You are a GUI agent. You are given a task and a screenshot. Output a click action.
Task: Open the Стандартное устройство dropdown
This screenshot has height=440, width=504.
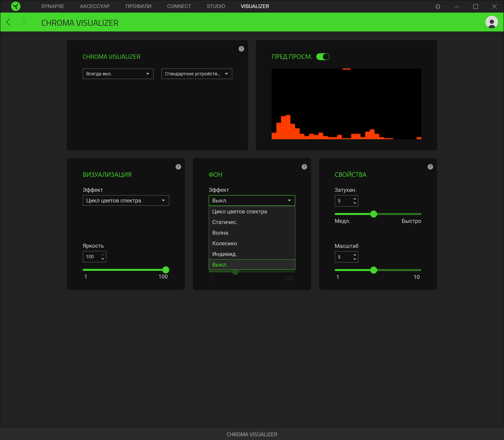tap(197, 74)
